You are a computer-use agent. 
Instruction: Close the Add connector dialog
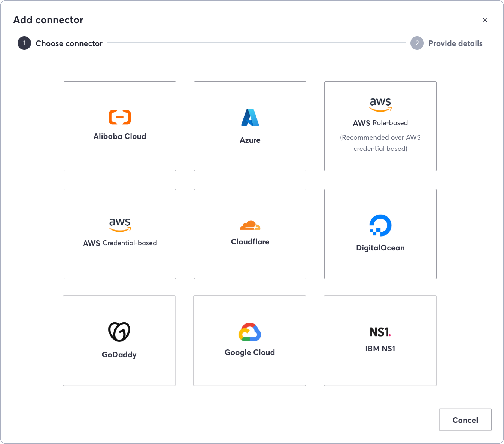pyautogui.click(x=485, y=20)
